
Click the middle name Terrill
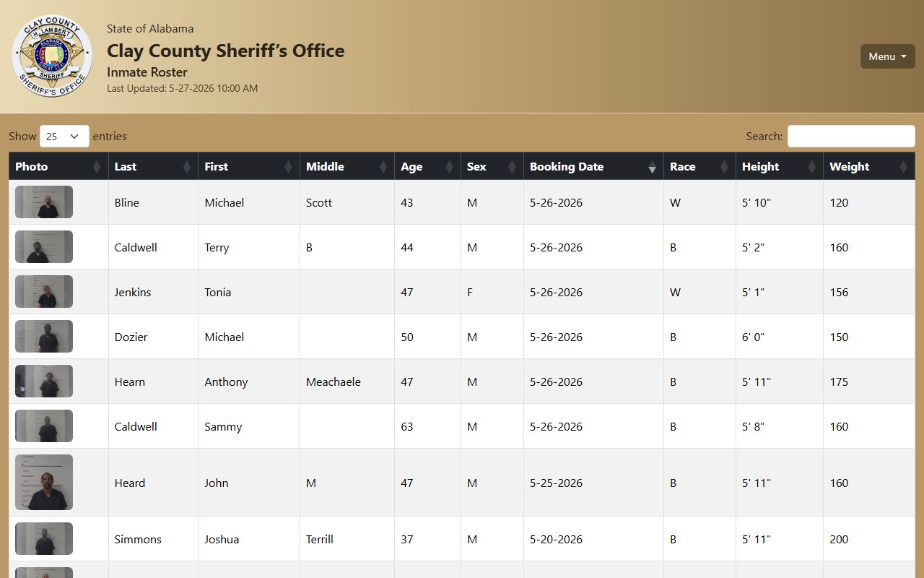[x=320, y=539]
